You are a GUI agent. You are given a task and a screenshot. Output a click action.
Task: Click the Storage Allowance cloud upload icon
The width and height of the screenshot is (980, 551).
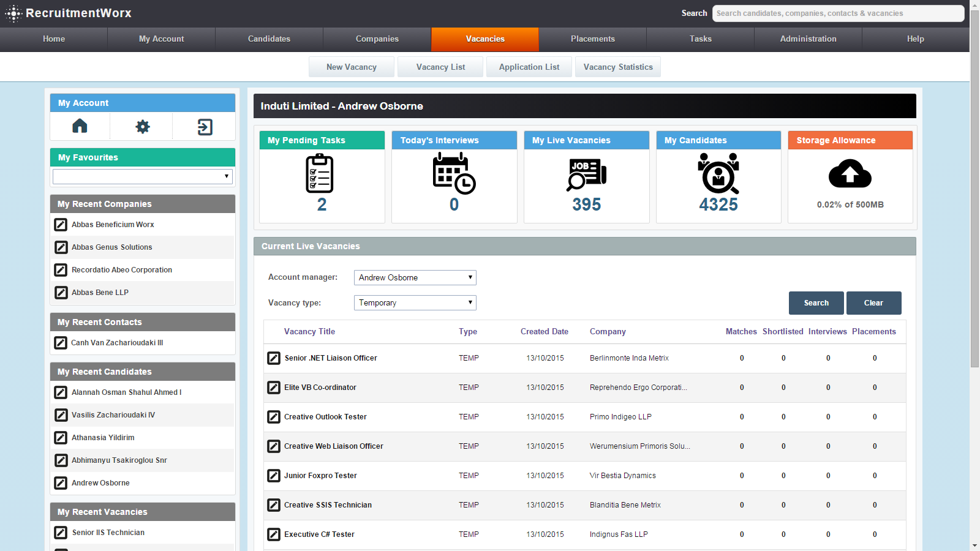[x=850, y=173]
